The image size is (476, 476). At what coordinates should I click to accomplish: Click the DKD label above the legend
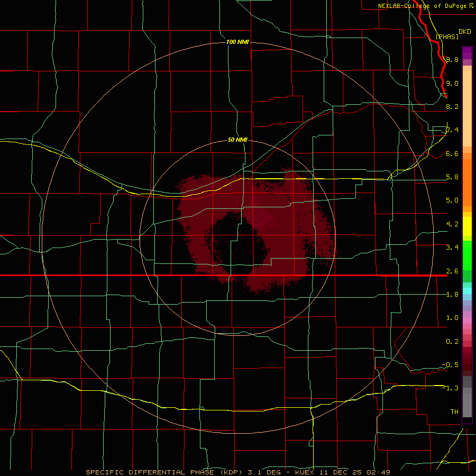[x=465, y=31]
